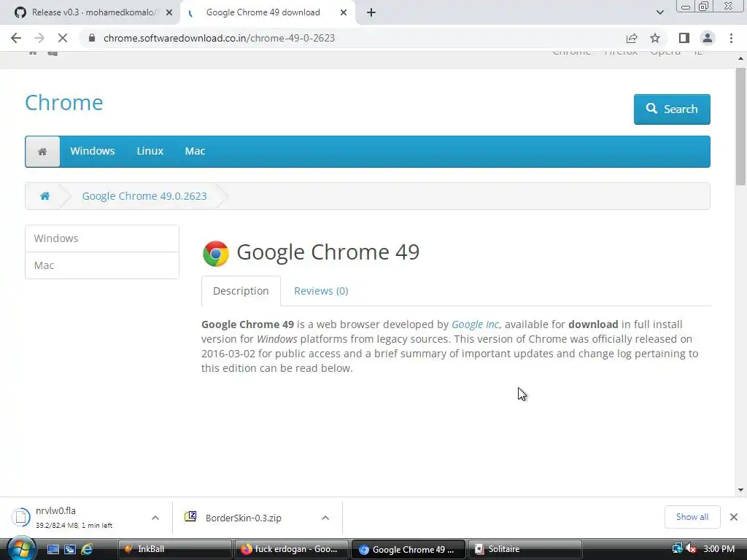Click Show all downloads button

(692, 517)
